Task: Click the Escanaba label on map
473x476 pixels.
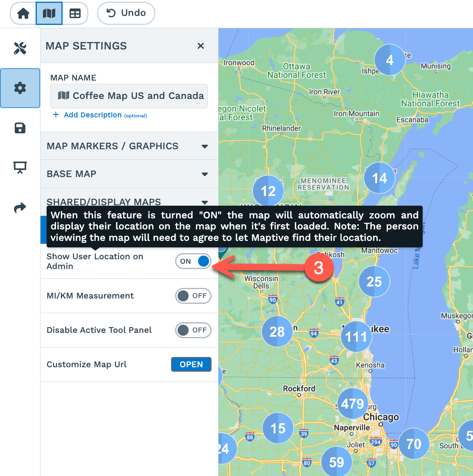Action: (x=412, y=120)
